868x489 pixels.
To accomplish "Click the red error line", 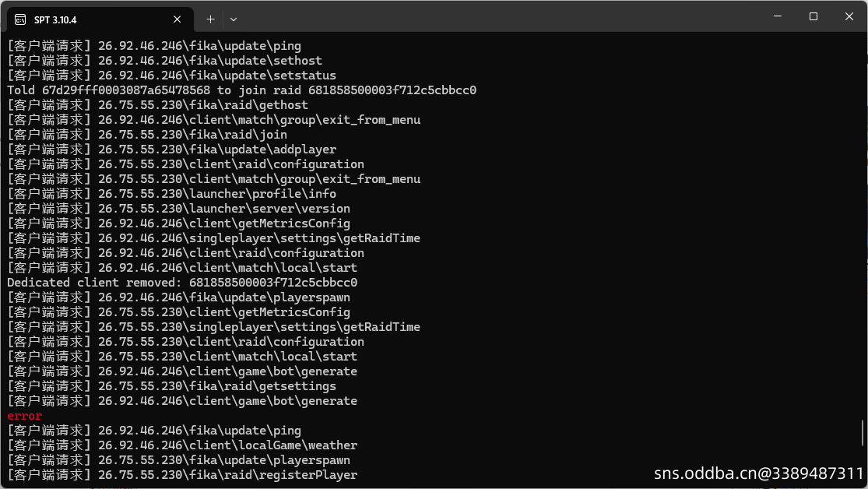I will [x=24, y=416].
